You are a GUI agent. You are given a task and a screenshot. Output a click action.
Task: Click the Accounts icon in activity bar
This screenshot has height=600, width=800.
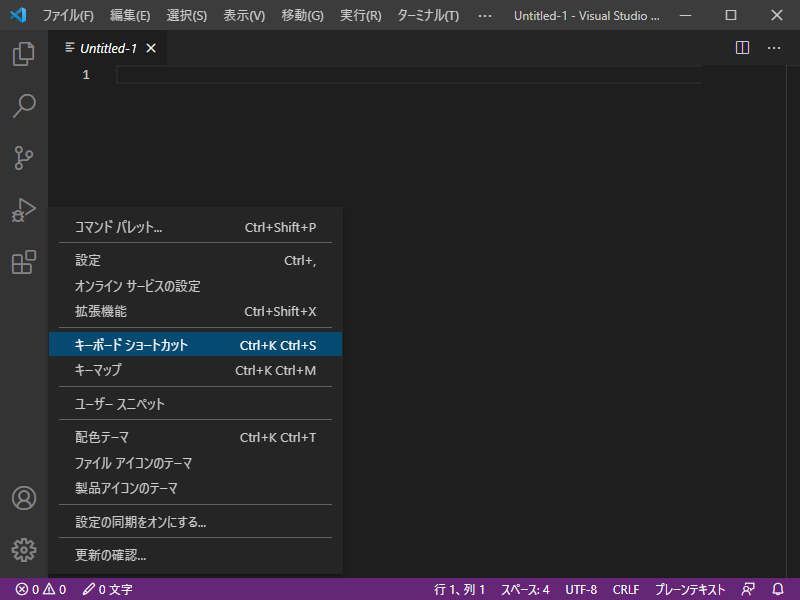23,498
